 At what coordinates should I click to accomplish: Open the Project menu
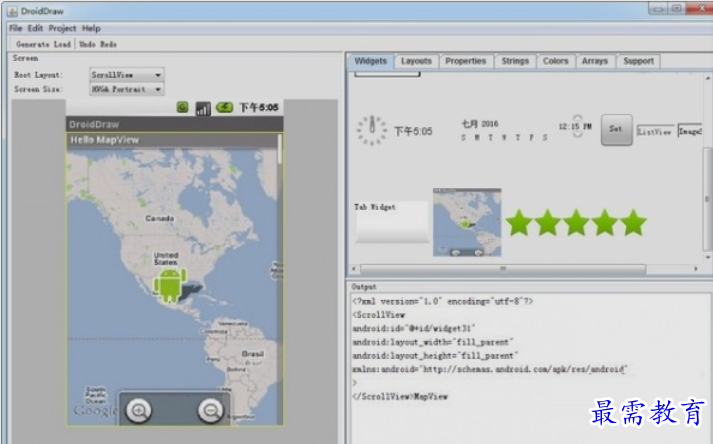[62, 28]
